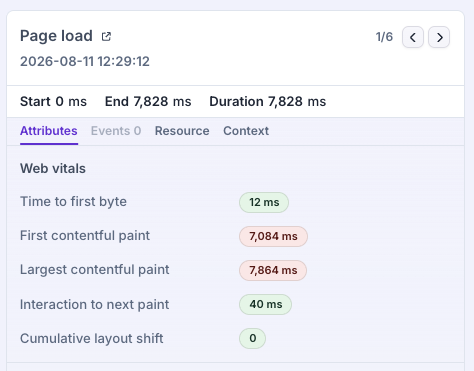The height and width of the screenshot is (371, 474).
Task: Click the 1/6 pagination counter
Action: (384, 37)
